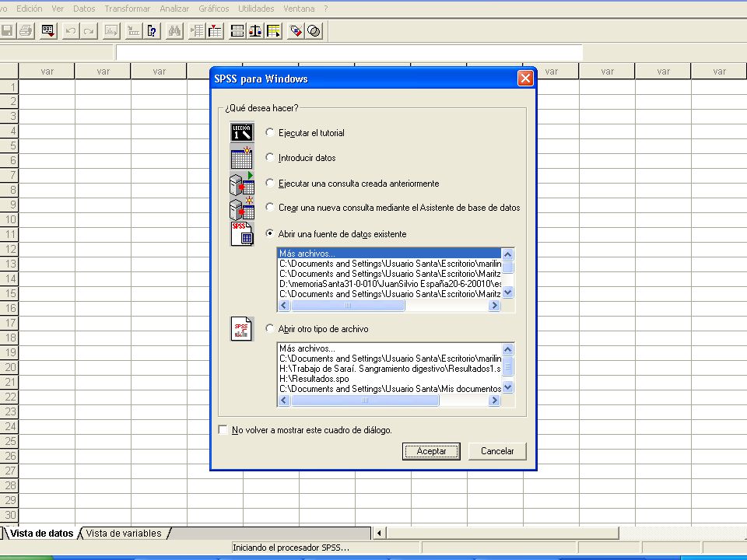Open the Analizar menu
Viewport: 747px width, 560px height.
pyautogui.click(x=174, y=9)
